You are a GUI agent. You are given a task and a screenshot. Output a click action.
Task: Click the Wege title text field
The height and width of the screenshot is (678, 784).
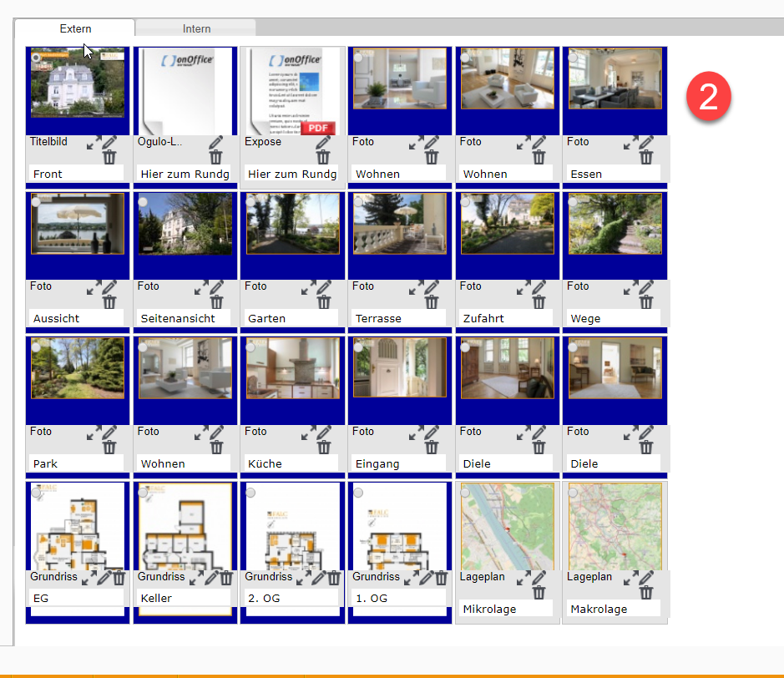[x=614, y=318]
